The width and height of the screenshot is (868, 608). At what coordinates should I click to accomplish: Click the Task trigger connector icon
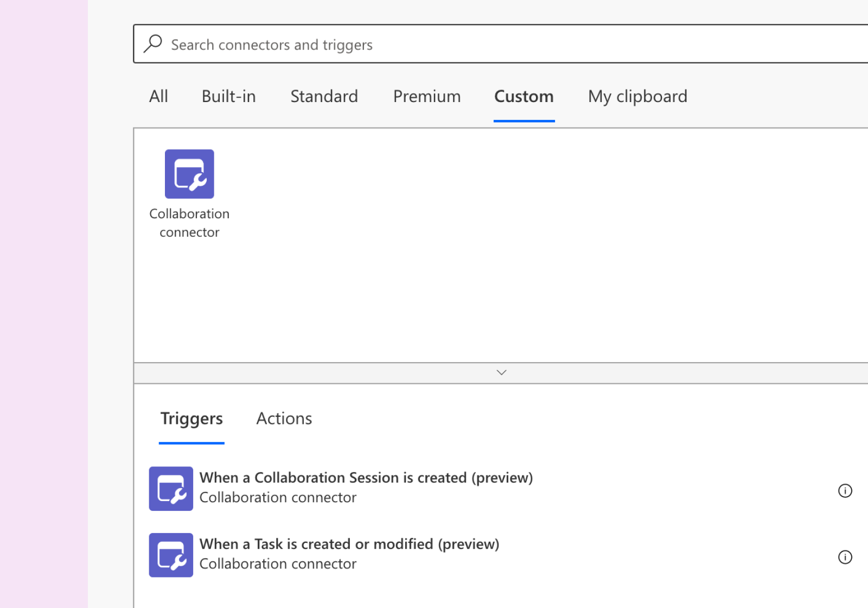pos(171,555)
